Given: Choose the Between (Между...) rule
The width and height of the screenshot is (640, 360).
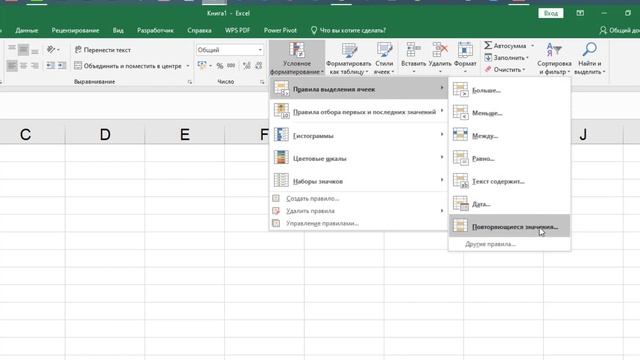Looking at the screenshot, I should pos(509,136).
